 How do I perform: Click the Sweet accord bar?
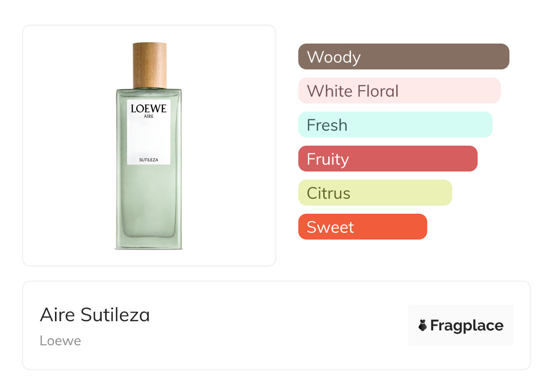[x=362, y=227]
